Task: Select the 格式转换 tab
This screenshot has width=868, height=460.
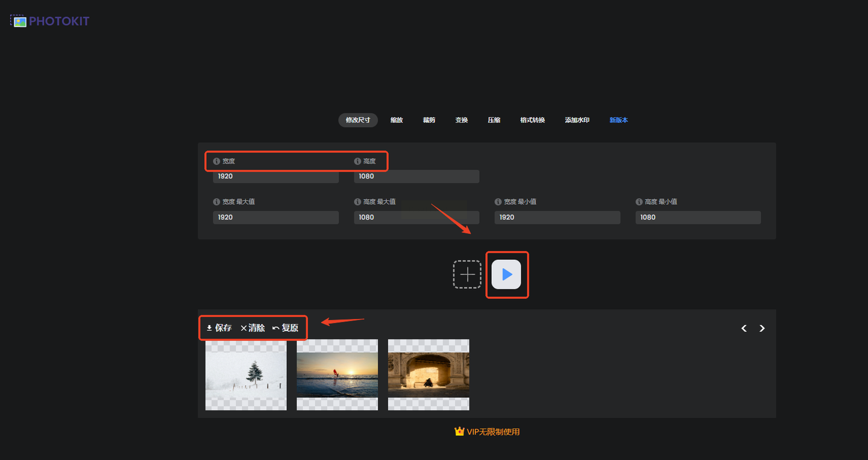Action: click(x=532, y=120)
